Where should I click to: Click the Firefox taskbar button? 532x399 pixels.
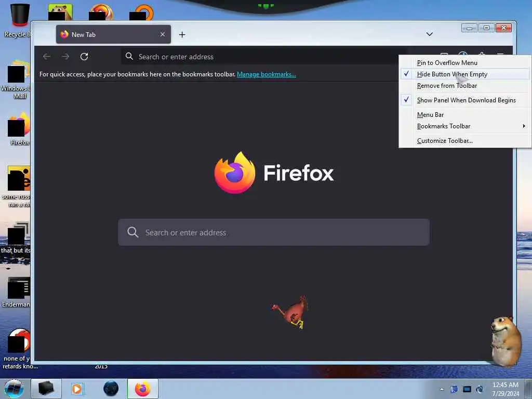[x=143, y=389]
